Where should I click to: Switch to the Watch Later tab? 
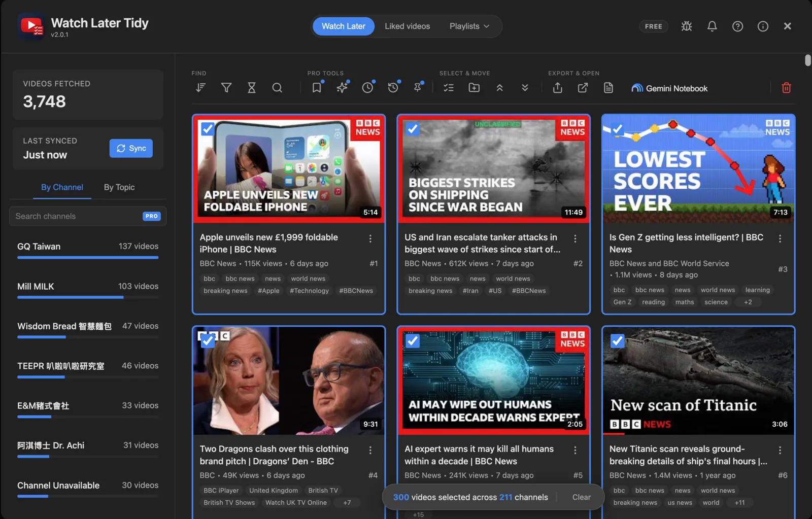pyautogui.click(x=344, y=26)
